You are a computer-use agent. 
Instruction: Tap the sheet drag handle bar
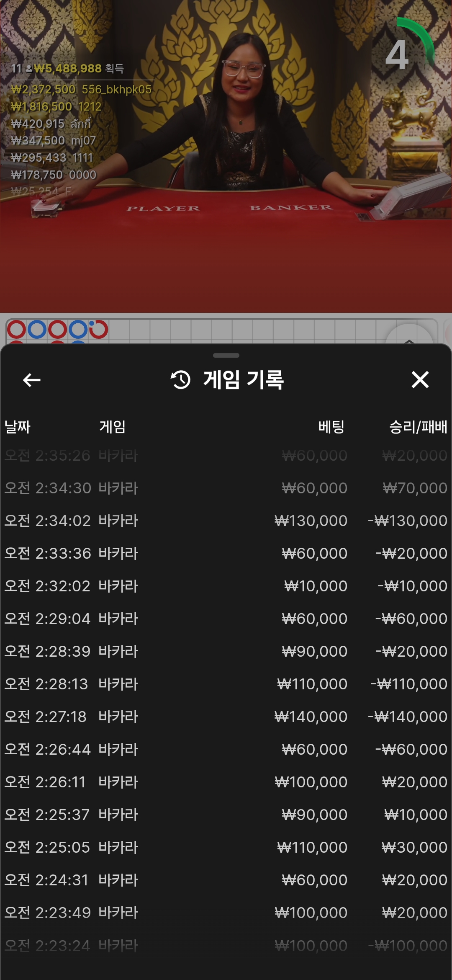point(226,355)
